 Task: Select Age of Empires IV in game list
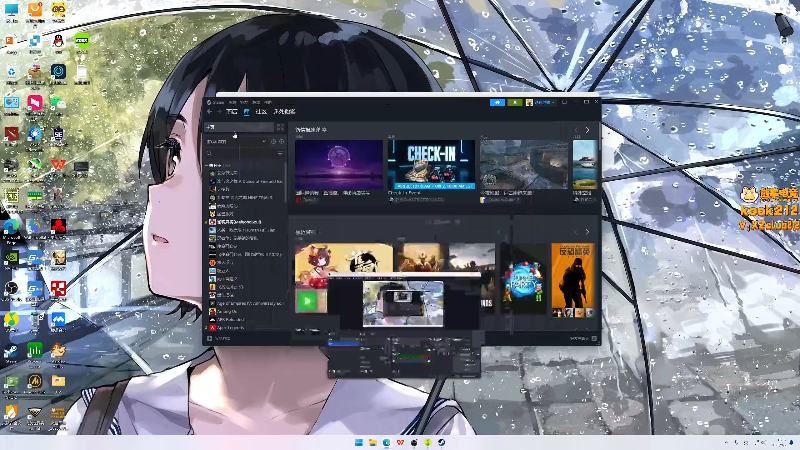(246, 303)
